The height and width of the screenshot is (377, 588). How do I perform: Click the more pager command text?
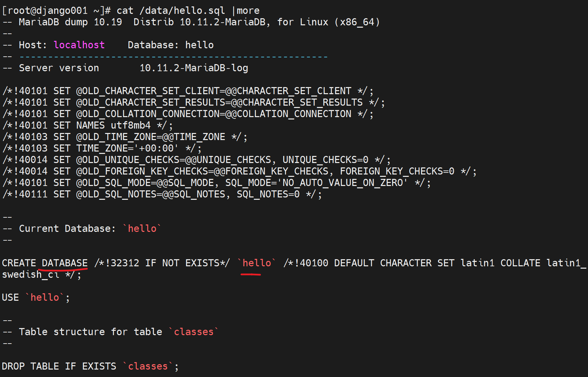248,10
